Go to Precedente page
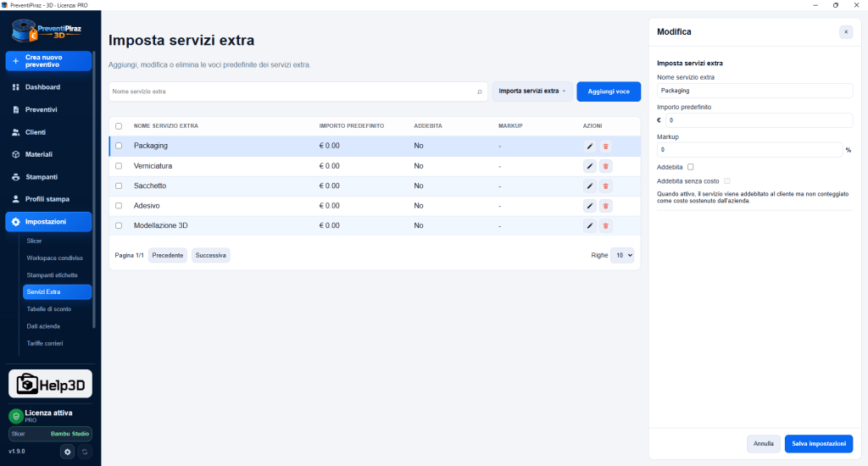 pyautogui.click(x=168, y=255)
